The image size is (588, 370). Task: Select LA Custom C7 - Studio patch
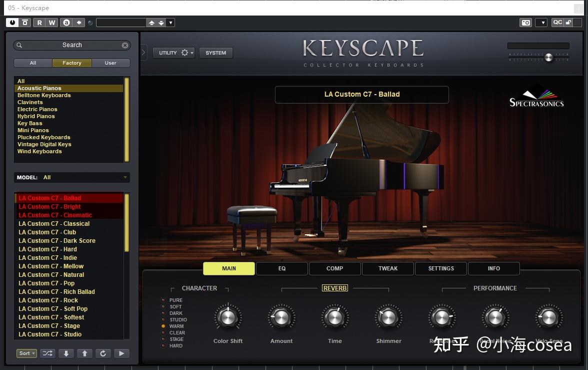coord(69,334)
